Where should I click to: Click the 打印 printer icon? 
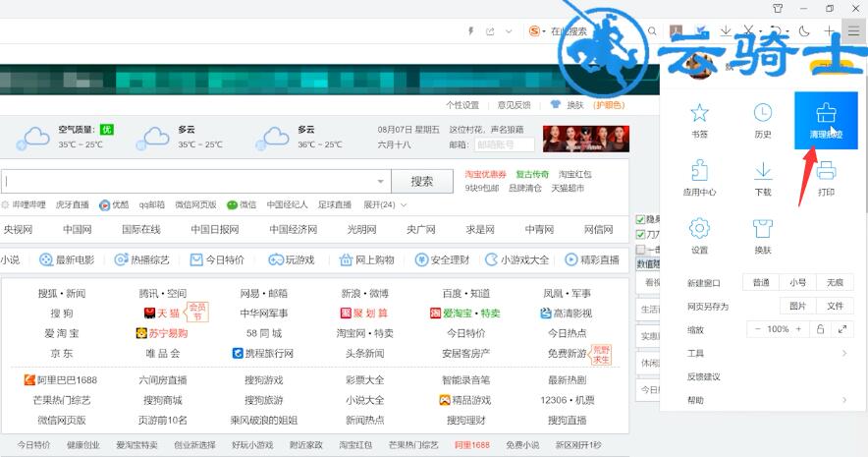(x=826, y=171)
